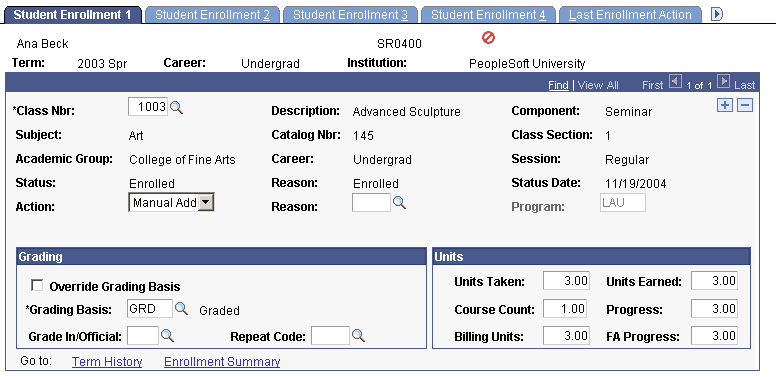Click into the enrollment Reason input field
Image resolution: width=784 pixels, height=377 pixels.
pos(371,202)
